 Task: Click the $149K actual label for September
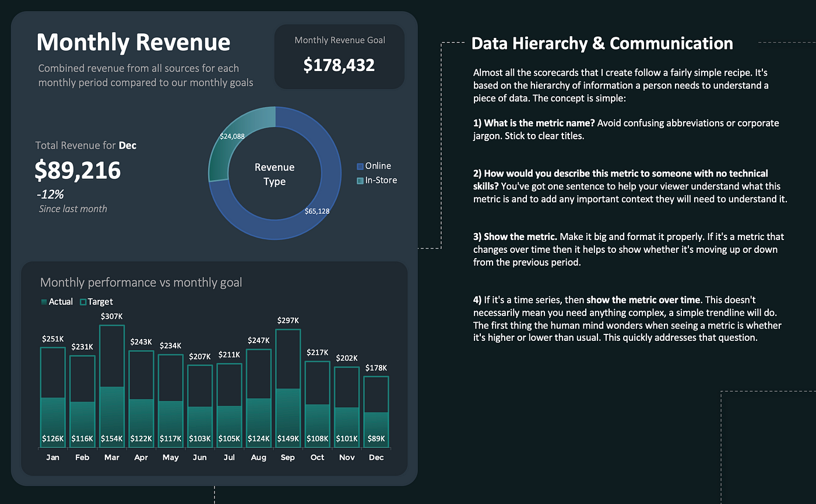(x=288, y=439)
